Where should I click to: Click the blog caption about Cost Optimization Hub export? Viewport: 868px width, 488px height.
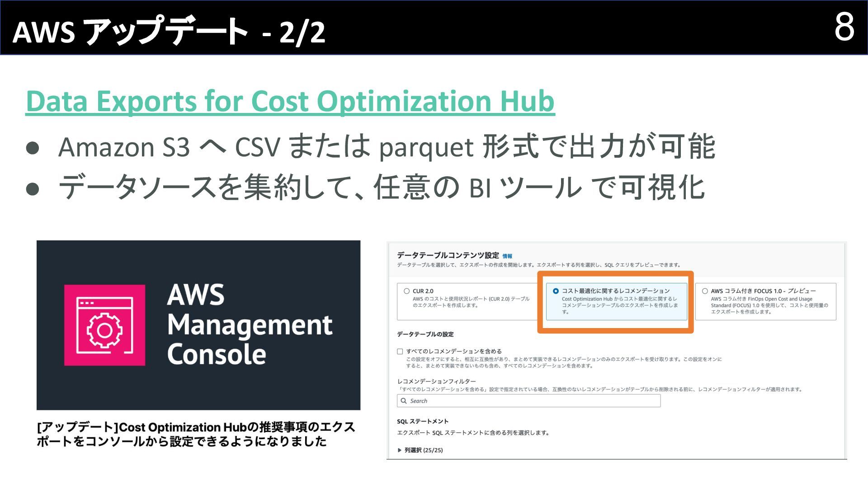click(x=196, y=434)
